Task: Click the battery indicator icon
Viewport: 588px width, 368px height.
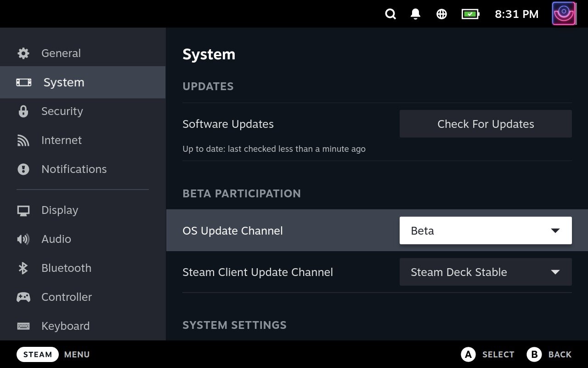Action: 469,14
